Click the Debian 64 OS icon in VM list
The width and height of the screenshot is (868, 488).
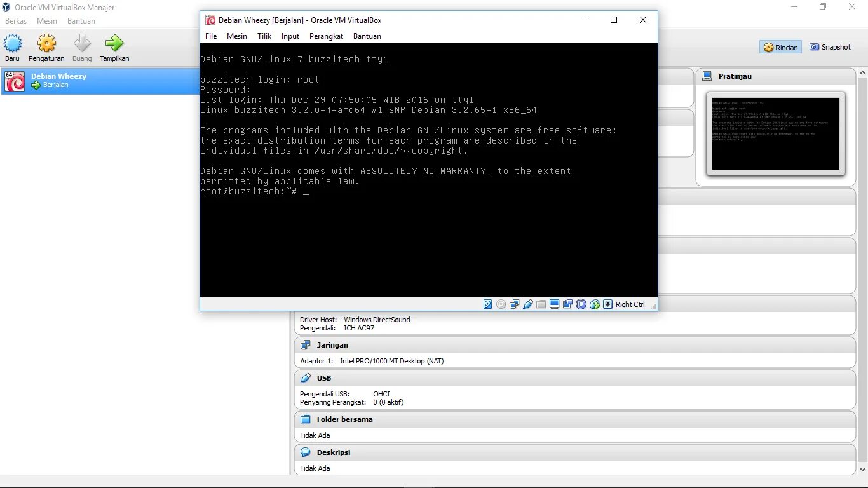click(x=15, y=81)
